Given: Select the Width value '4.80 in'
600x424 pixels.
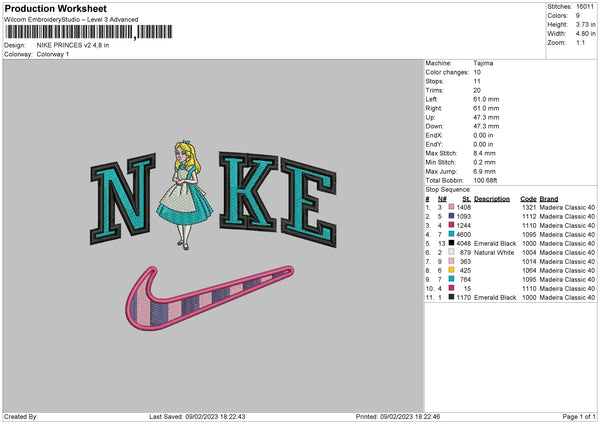Looking at the screenshot, I should (585, 34).
